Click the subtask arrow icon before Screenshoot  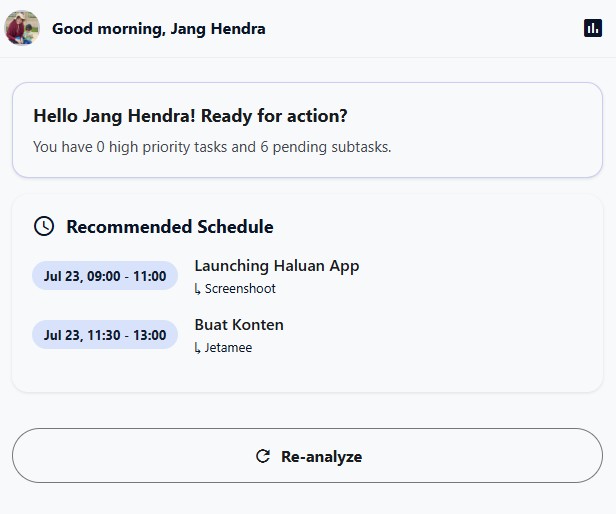point(198,290)
